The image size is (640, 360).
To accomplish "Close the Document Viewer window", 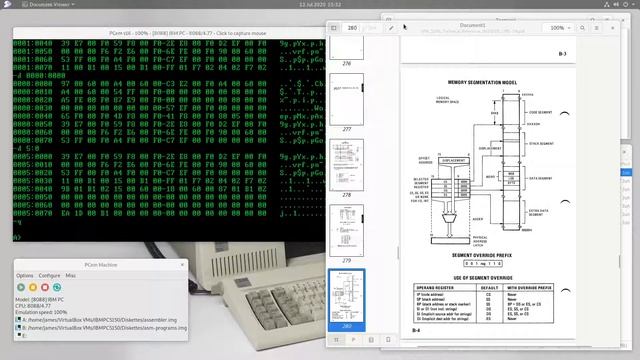I will [613, 28].
